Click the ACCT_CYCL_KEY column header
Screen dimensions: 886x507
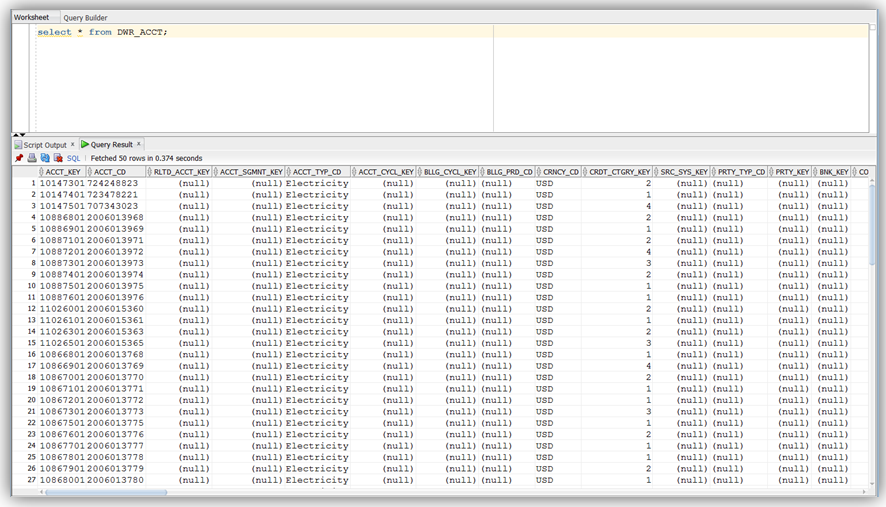click(x=385, y=172)
